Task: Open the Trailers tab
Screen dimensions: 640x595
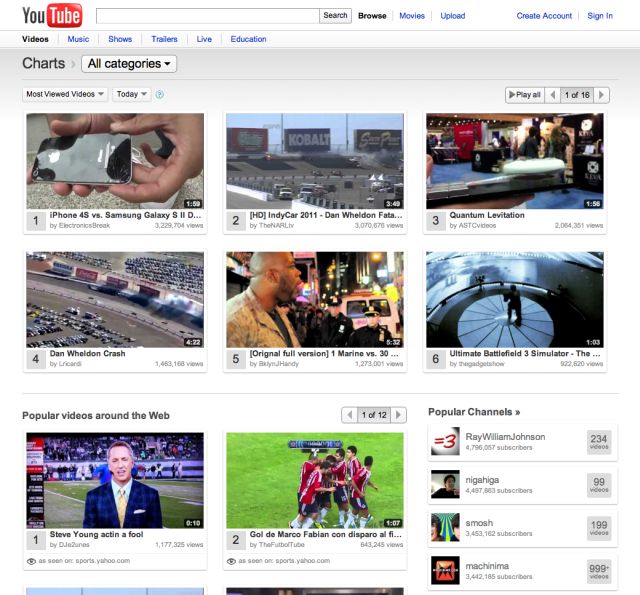Action: pos(164,39)
